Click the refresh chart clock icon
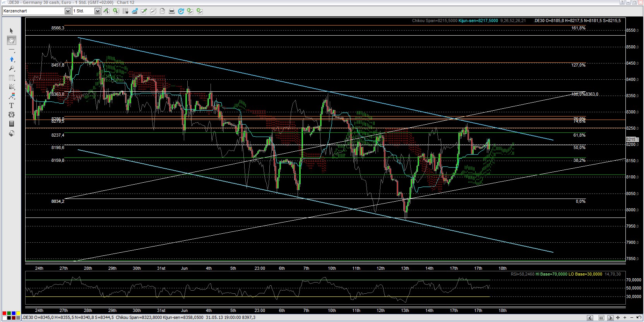Image resolution: width=644 pixels, height=322 pixels. click(181, 11)
